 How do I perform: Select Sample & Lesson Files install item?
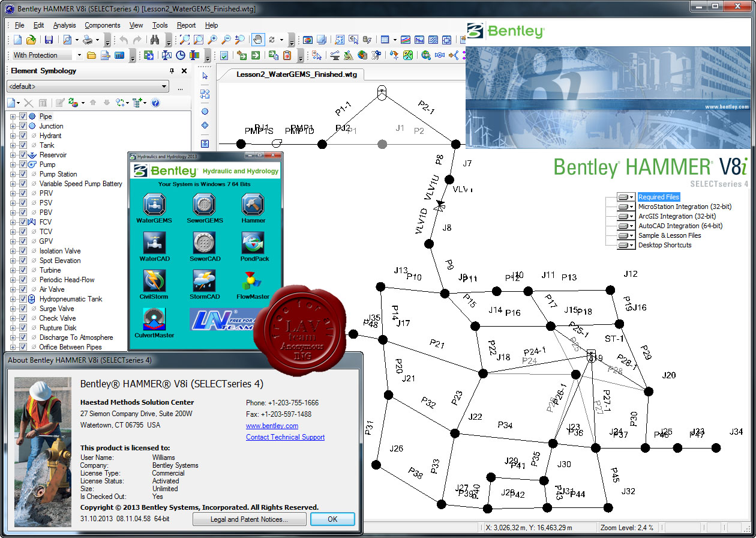[x=670, y=235]
